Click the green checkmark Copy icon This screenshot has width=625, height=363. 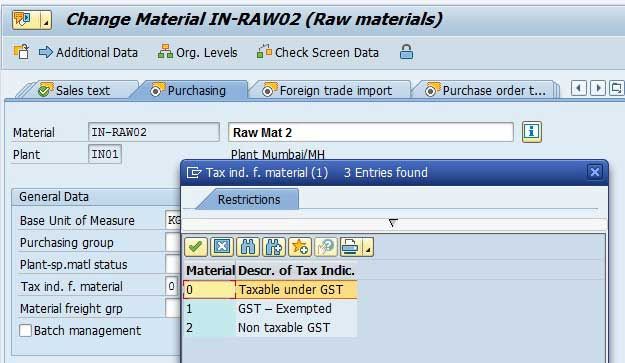196,247
